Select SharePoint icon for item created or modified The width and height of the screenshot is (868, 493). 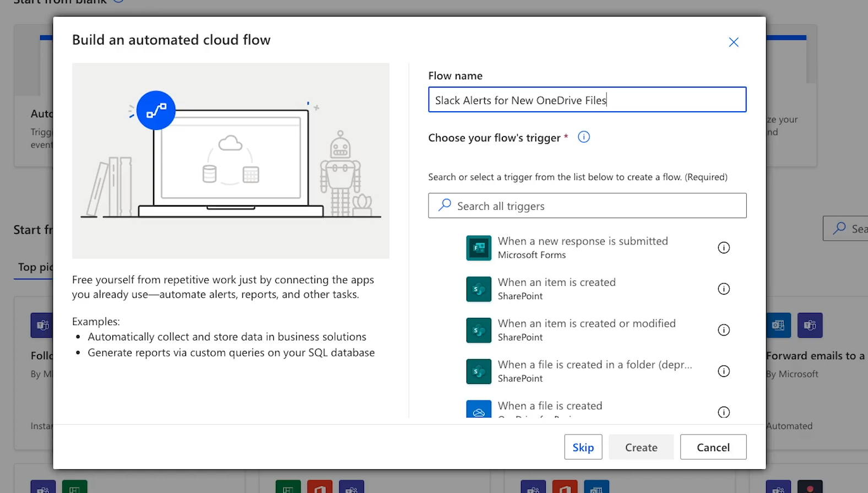(479, 331)
